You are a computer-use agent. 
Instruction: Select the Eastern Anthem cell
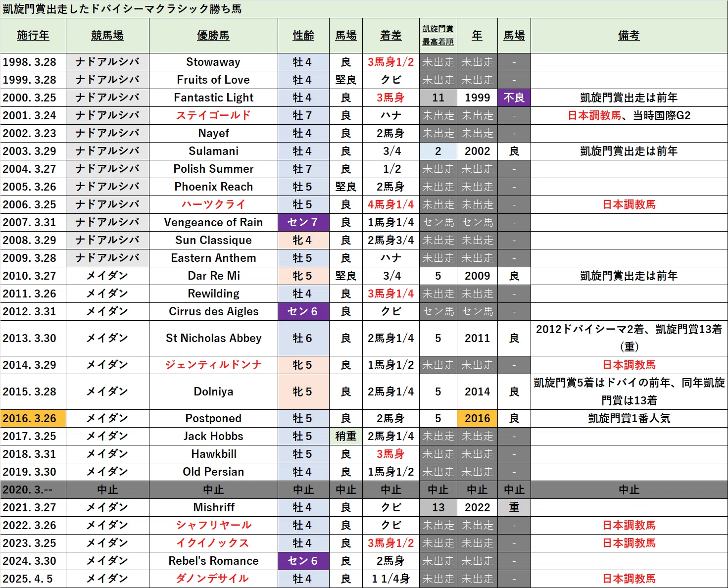click(213, 258)
